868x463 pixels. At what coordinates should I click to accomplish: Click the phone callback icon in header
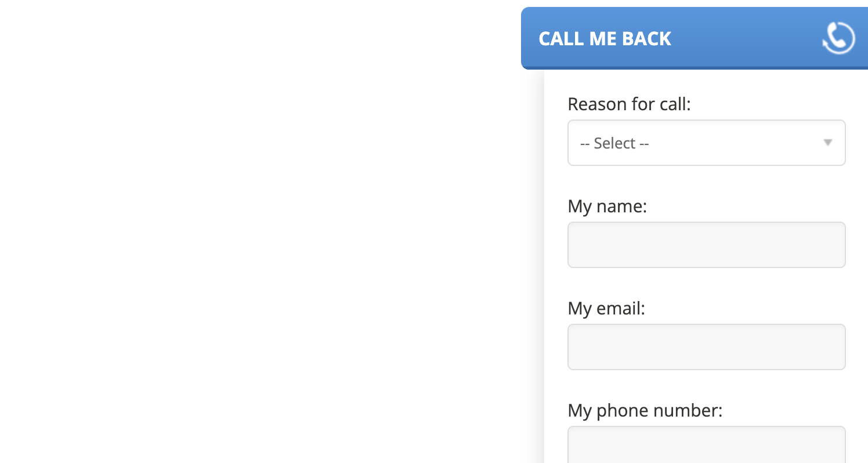click(838, 38)
